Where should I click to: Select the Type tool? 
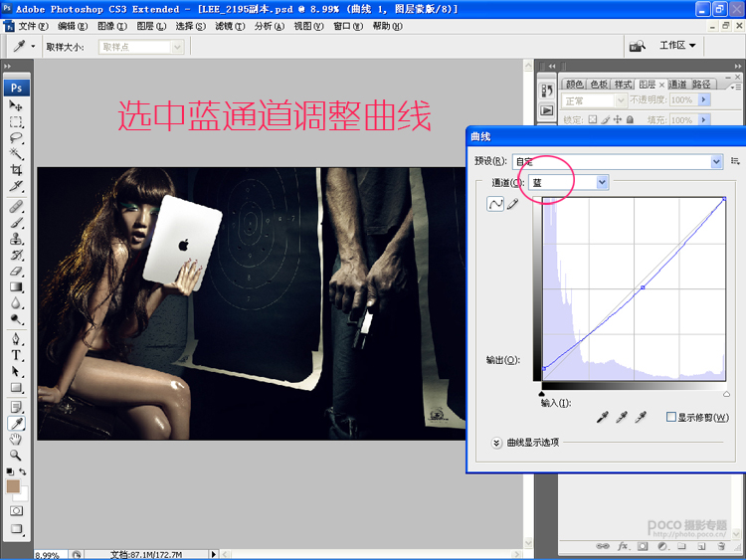(16, 355)
